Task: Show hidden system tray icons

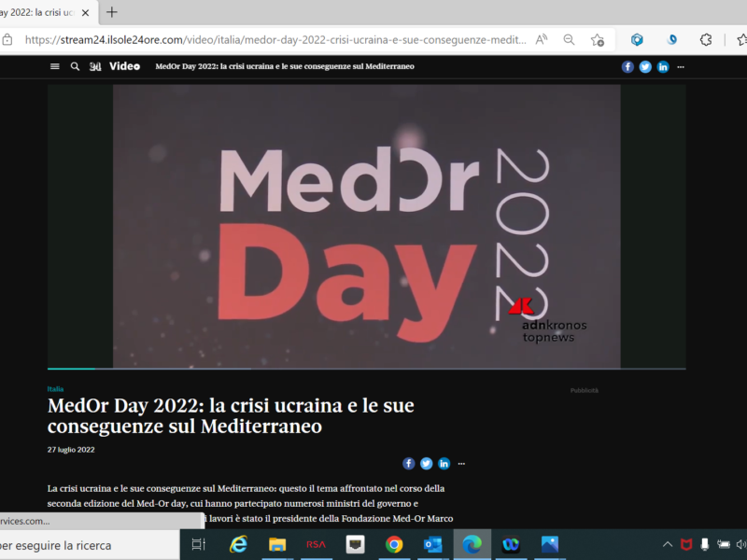Action: pos(668,544)
